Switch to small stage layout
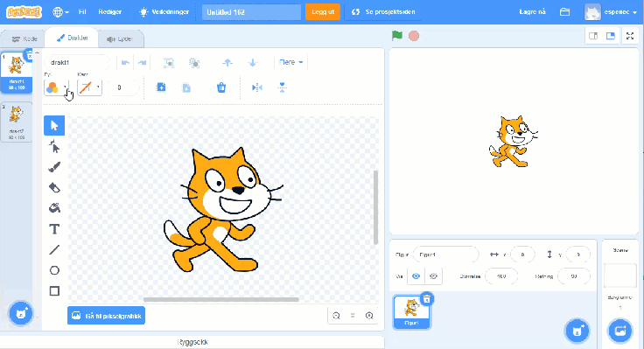 593,36
